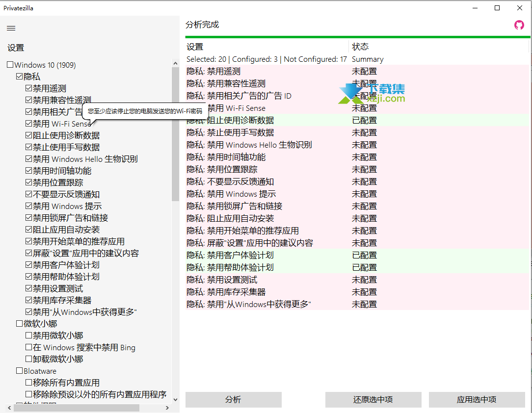Click the 还原选中项 button

click(x=373, y=399)
